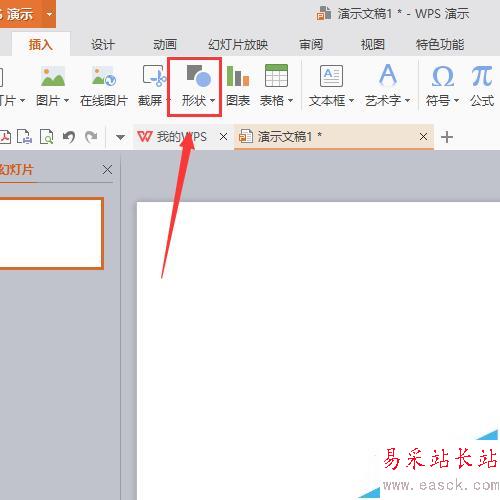Open the 幻灯片放映 tab
The height and width of the screenshot is (500, 500).
click(238, 44)
